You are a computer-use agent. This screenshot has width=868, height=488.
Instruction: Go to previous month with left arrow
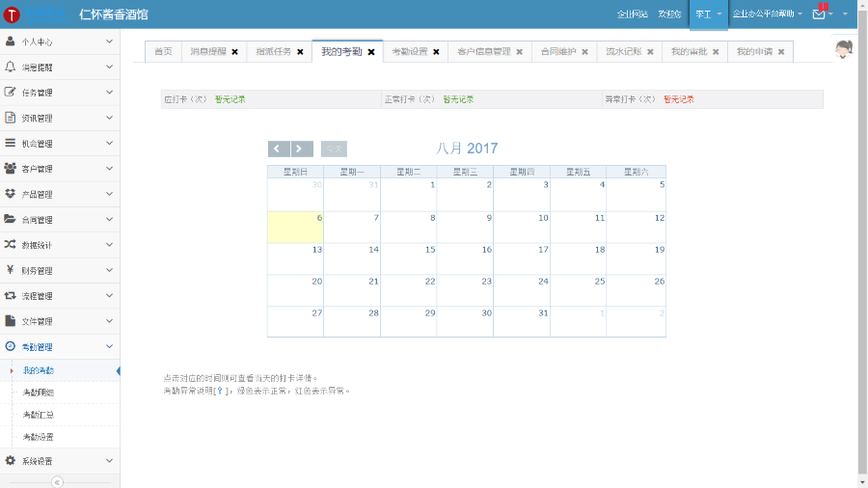(x=279, y=149)
